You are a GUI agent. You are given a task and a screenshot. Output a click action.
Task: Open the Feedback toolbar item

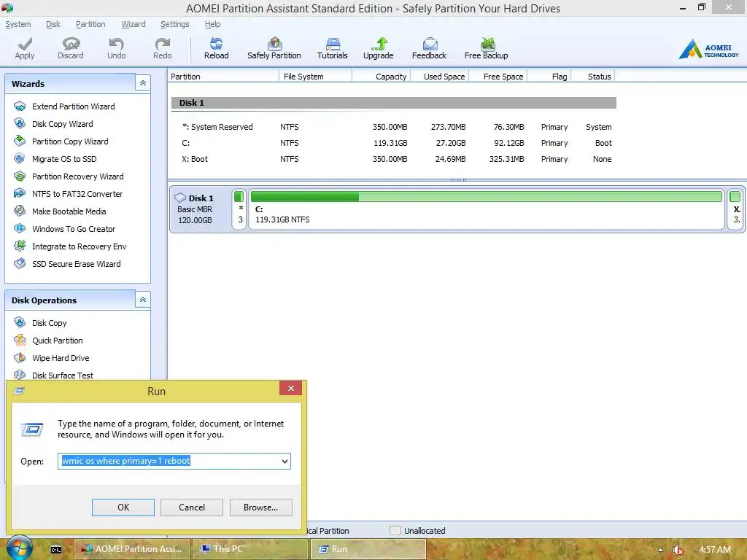pos(429,49)
